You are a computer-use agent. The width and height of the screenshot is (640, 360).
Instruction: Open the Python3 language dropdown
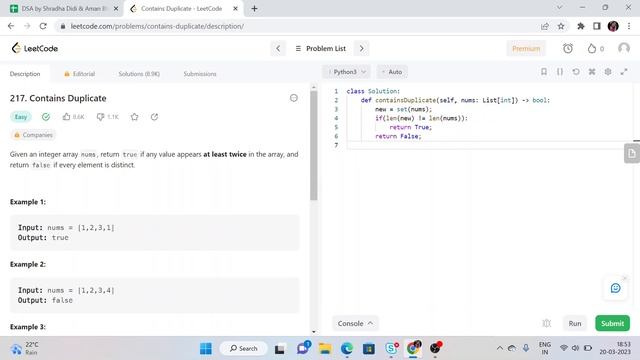347,72
